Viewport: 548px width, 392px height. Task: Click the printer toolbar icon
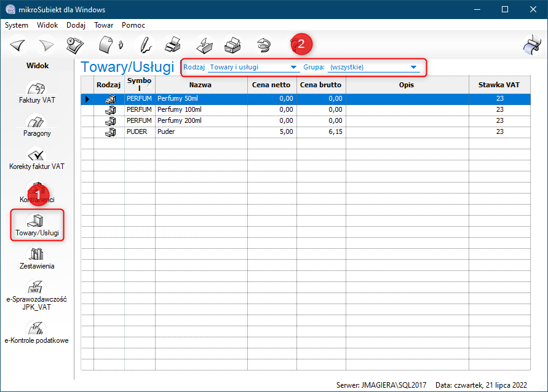(x=173, y=45)
